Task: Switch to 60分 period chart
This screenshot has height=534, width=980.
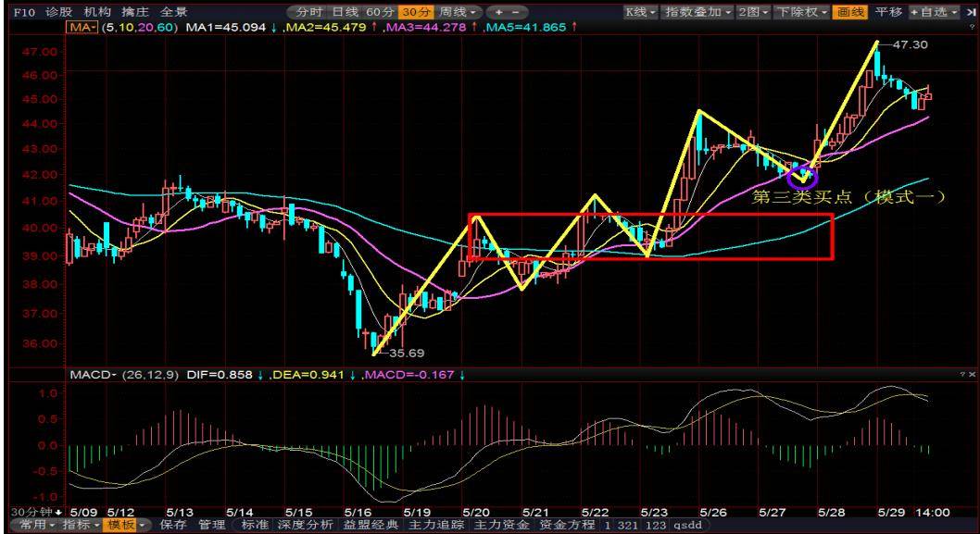Action: (381, 12)
